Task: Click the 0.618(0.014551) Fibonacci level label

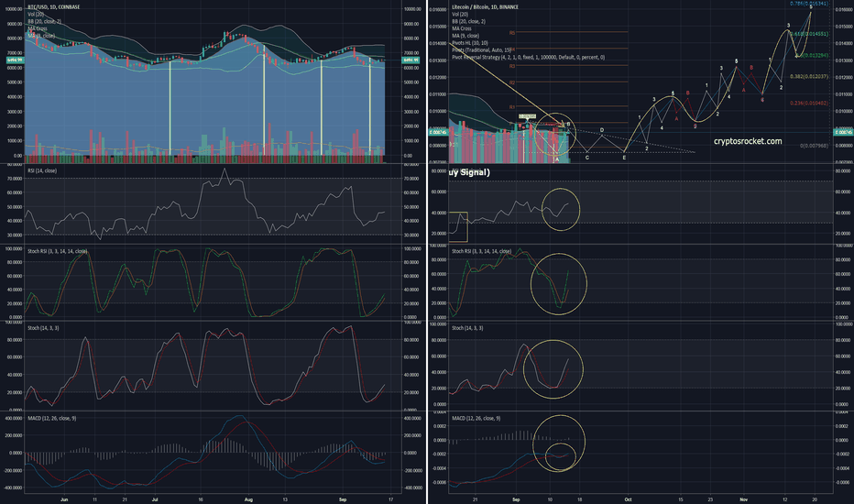Action: pyautogui.click(x=809, y=34)
